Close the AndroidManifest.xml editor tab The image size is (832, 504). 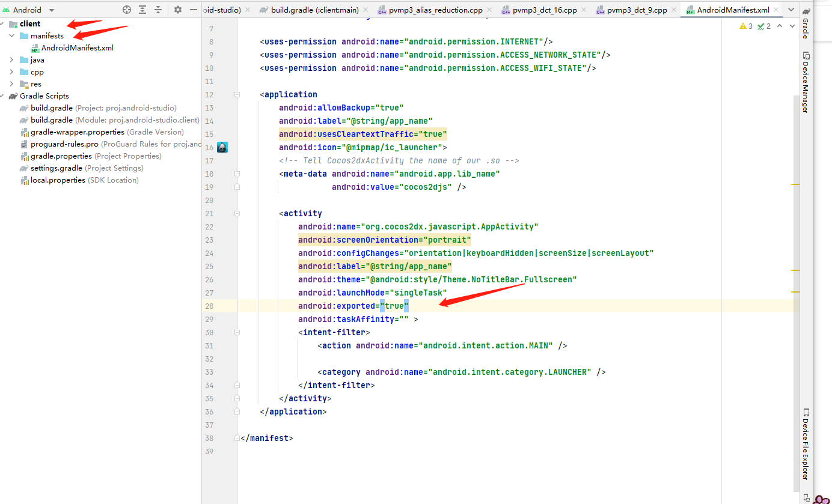775,10
